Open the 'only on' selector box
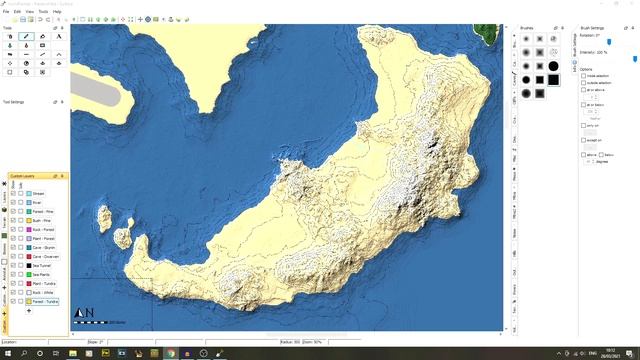 coord(590,133)
